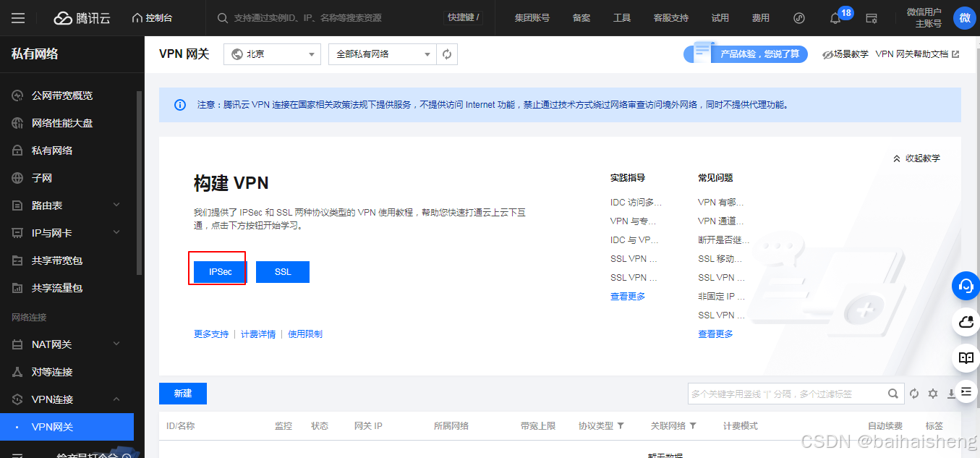This screenshot has width=980, height=458.
Task: Open VPN 网关帮助文档 external link
Action: [917, 54]
